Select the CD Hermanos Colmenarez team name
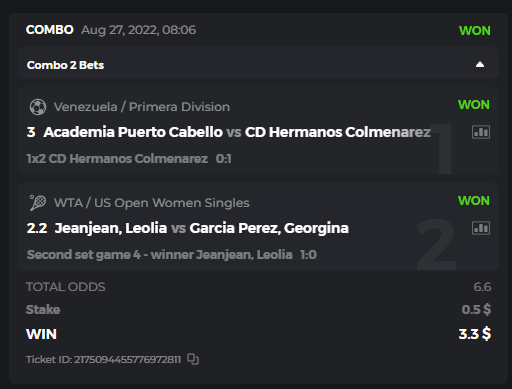Viewport: 512px width, 389px height. coord(338,132)
